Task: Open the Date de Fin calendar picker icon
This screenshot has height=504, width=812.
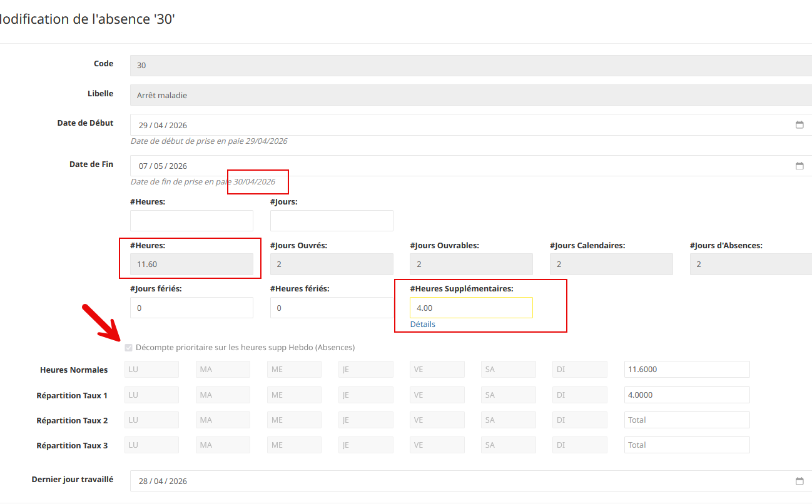Action: tap(799, 166)
